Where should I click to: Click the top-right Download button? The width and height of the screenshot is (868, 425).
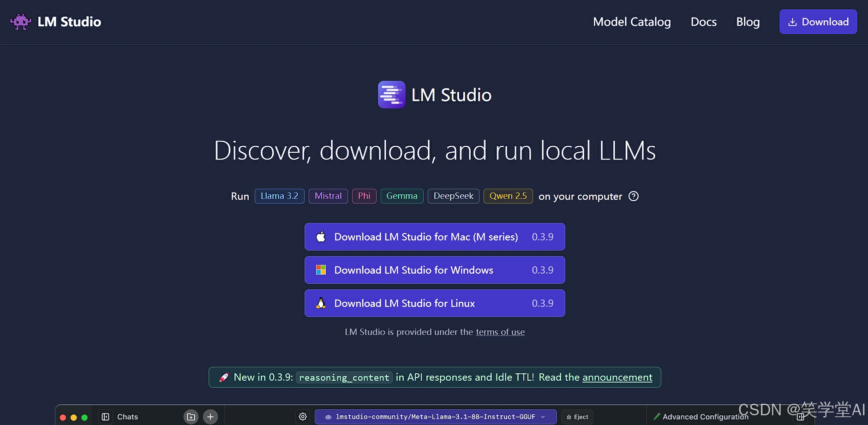pyautogui.click(x=818, y=22)
